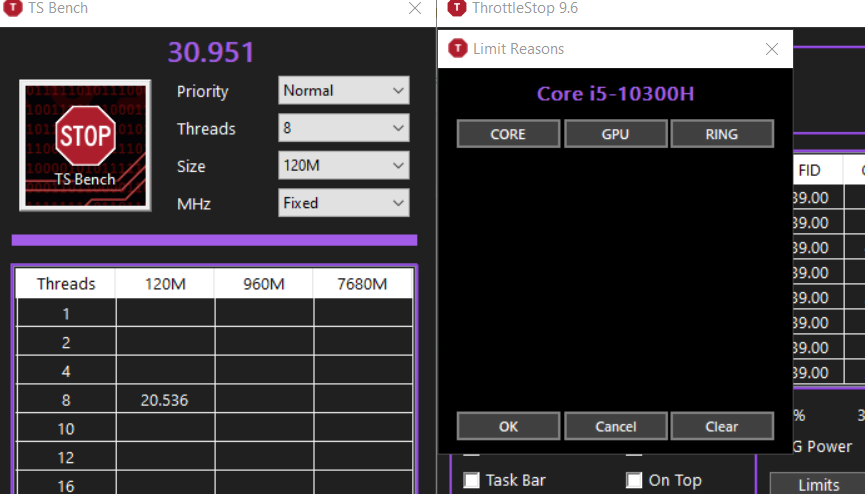Screen dimensions: 865x494
Task: Click the purple benchmark progress bar
Action: [215, 240]
